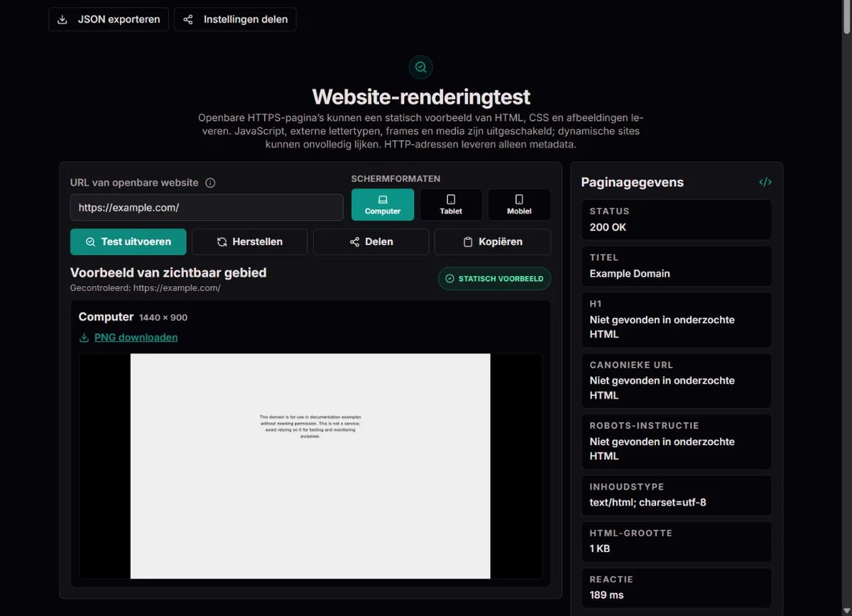Screen dimensions: 852x616
Task: Select the Mobiel screen format
Action: [519, 204]
